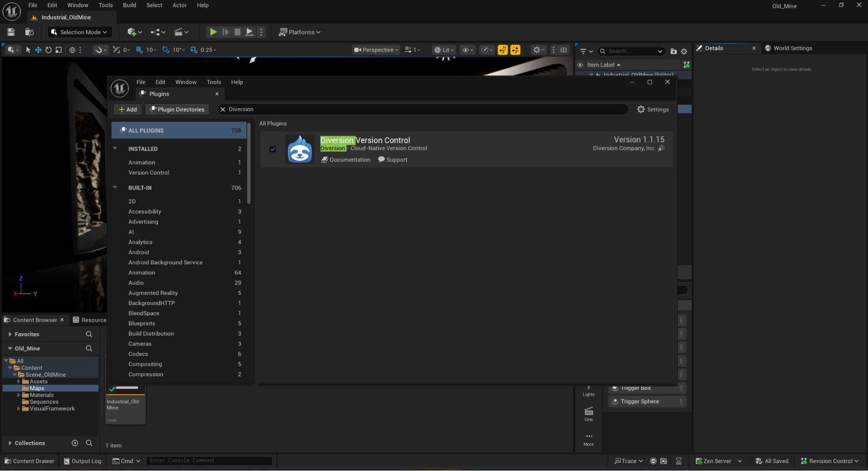Click the Diversion sloth plugin icon

[x=300, y=149]
